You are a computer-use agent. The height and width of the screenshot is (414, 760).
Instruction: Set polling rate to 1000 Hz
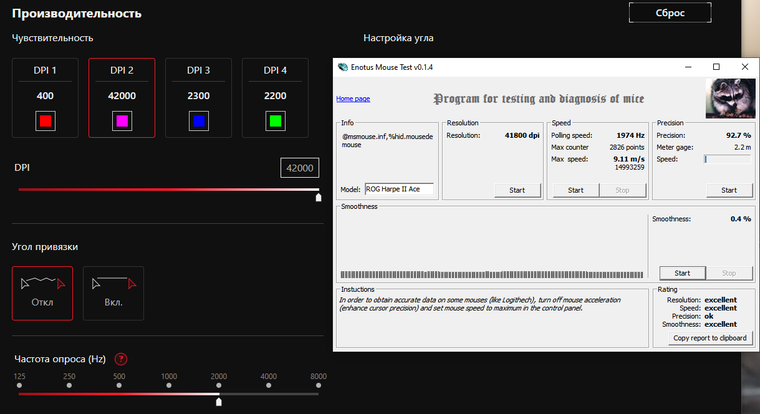tap(169, 385)
